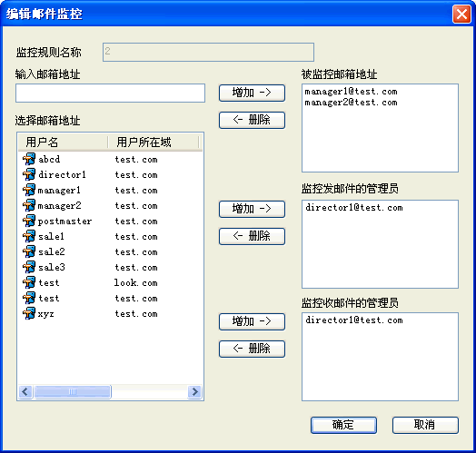
Task: Sort by the 用户名 column header
Action: pos(63,142)
